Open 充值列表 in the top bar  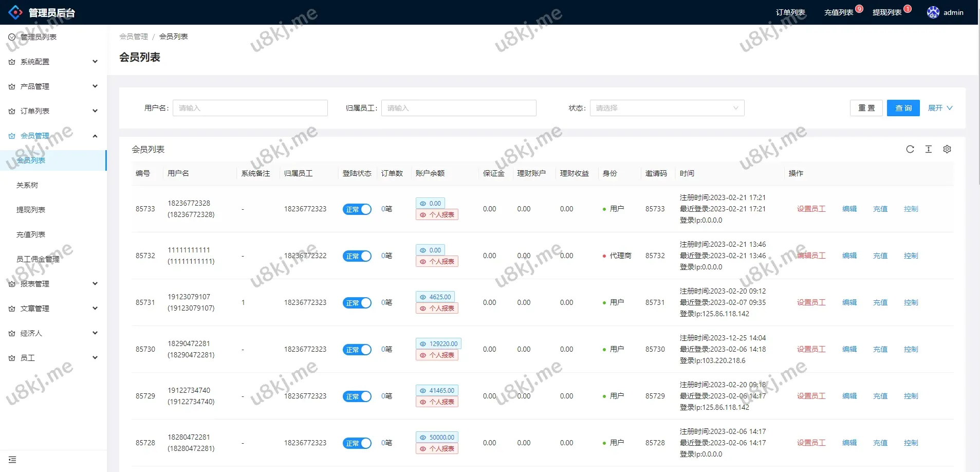coord(839,12)
